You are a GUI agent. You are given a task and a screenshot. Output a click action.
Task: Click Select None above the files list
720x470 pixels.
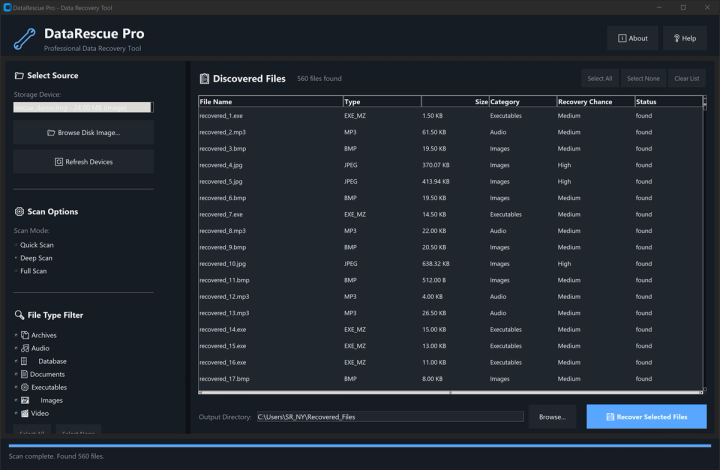[643, 78]
